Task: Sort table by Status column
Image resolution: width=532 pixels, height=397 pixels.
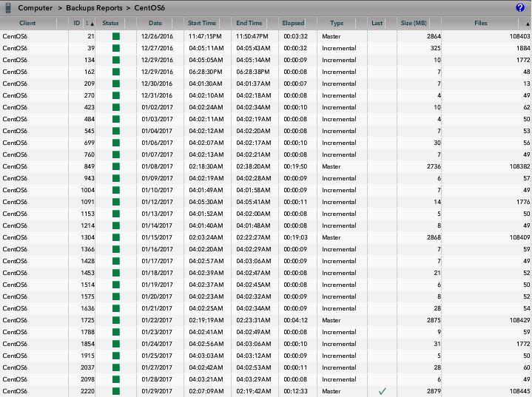Action: click(x=110, y=23)
